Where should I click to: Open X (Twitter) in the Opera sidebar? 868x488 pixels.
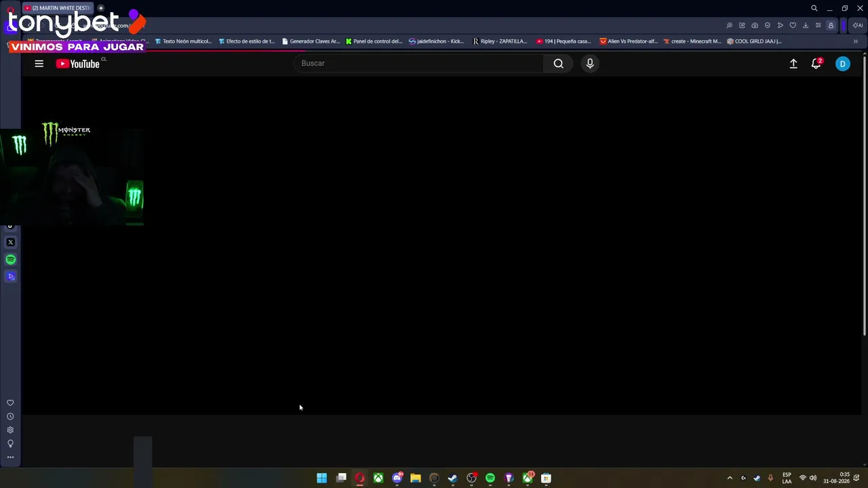[10, 242]
